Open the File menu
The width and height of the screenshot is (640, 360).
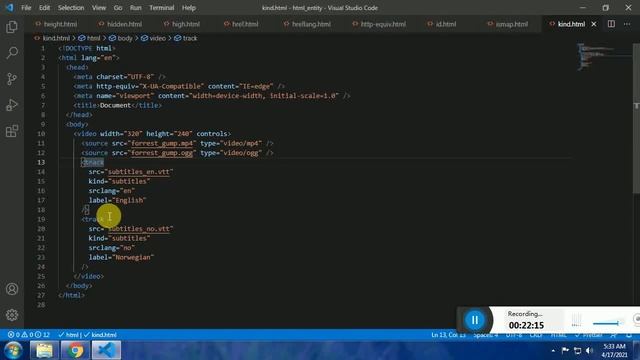[26, 8]
